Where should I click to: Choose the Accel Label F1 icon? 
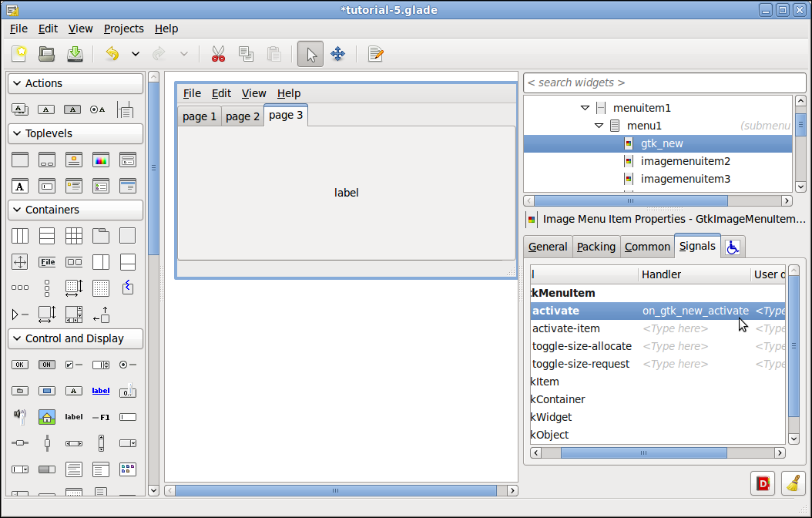coord(100,417)
